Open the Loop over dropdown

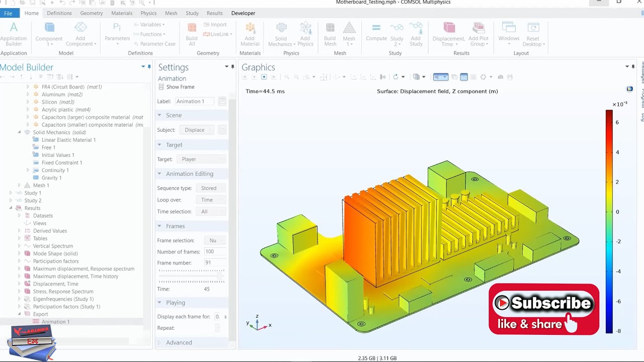coord(211,200)
